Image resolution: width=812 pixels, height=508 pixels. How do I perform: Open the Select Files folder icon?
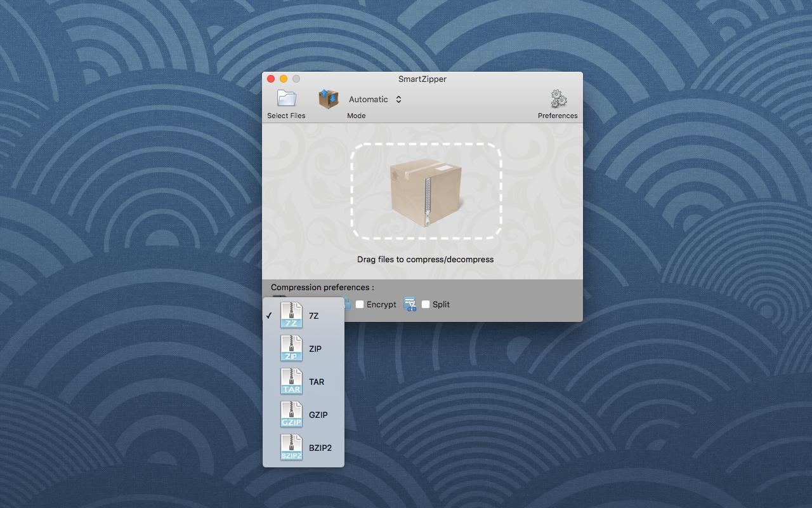(287, 98)
